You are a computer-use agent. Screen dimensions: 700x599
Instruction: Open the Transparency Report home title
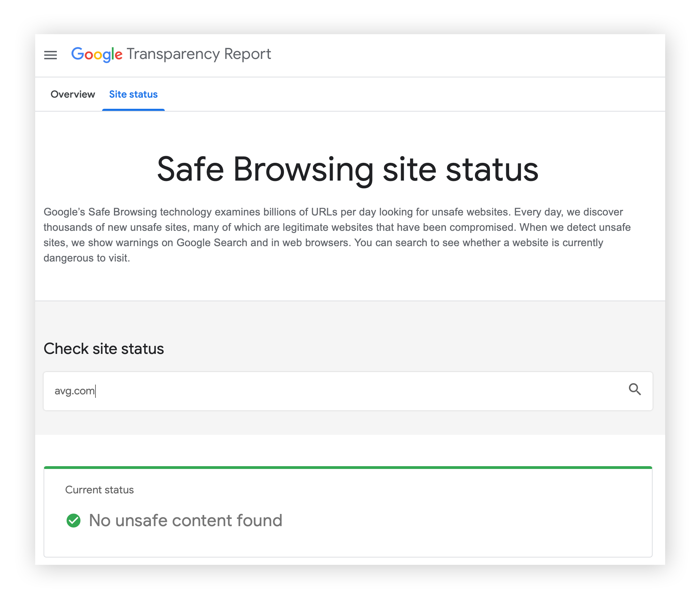199,54
